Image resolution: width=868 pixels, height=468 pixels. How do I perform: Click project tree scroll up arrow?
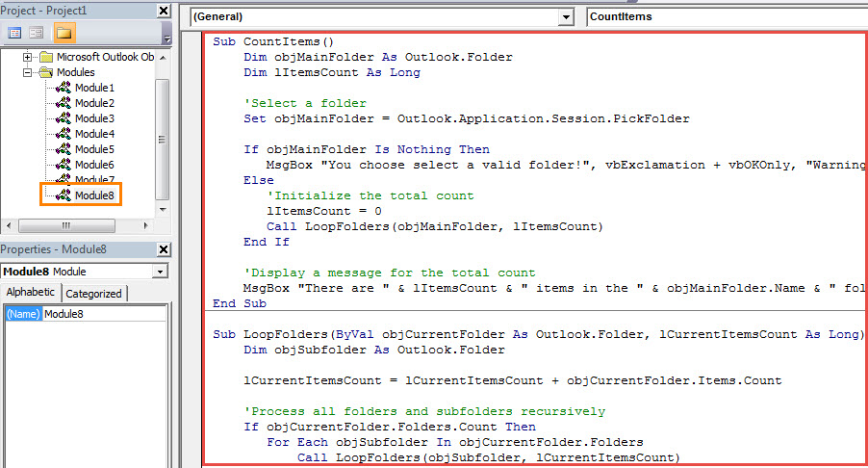tap(163, 58)
